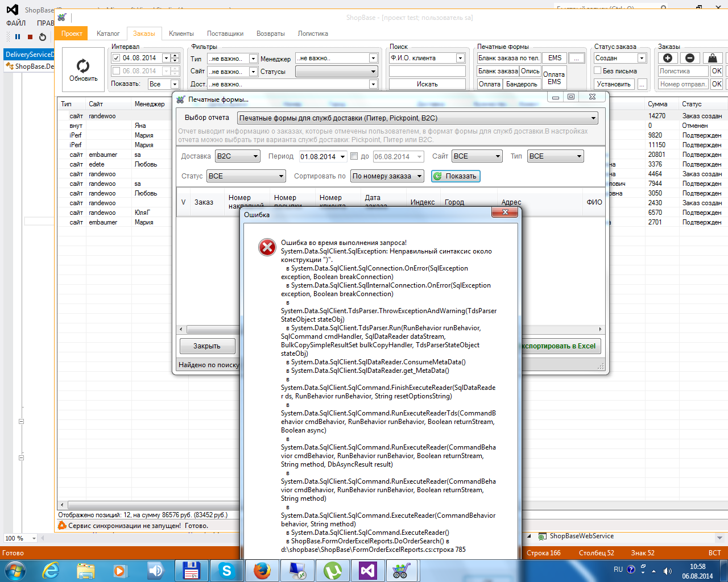728x582 pixels.
Task: Click the plus icon to add an order
Action: pos(668,58)
